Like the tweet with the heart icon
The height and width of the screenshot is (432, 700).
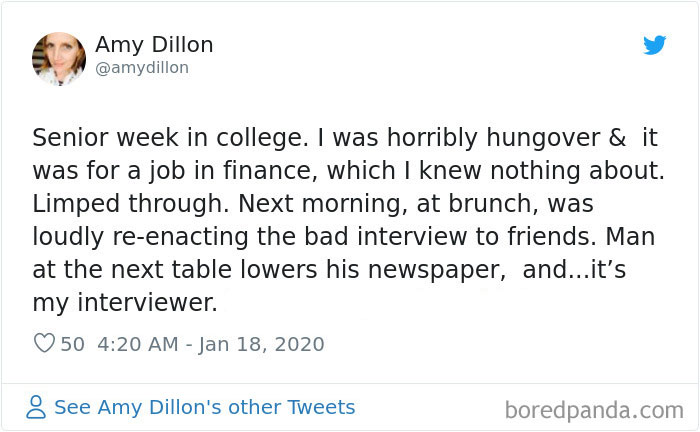coord(44,344)
